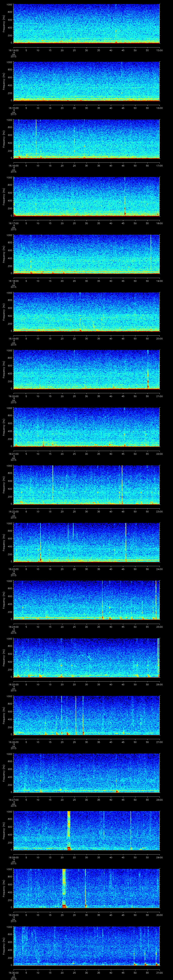Select the spectrogram panel starting at 16:14:00
This screenshot has height=980, width=173.
(87, 24)
